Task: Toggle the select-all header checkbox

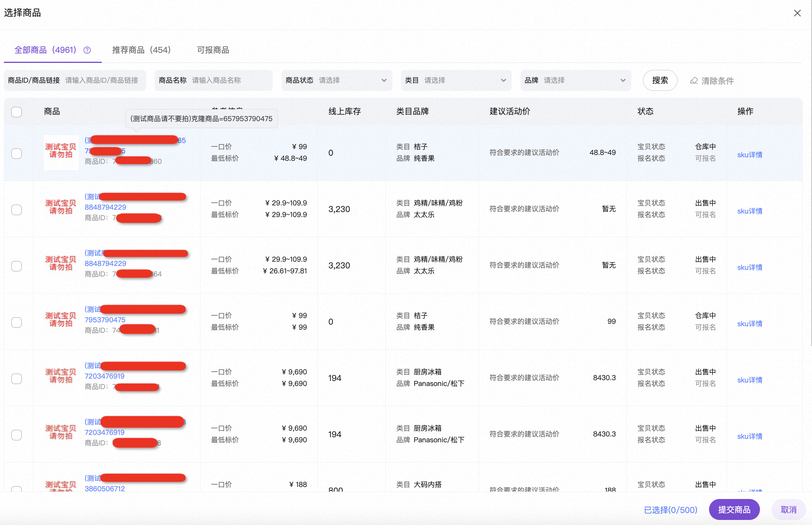Action: (17, 112)
